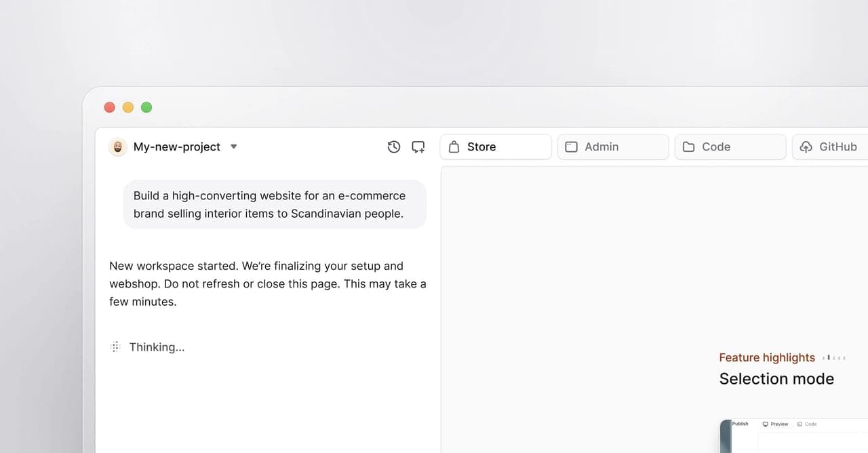Expand the My-new-project dropdown arrow
The width and height of the screenshot is (868, 453).
point(234,146)
